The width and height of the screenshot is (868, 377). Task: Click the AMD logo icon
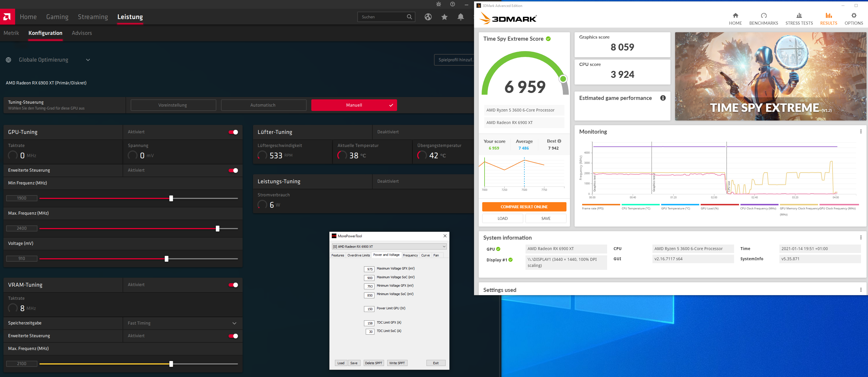click(x=7, y=17)
